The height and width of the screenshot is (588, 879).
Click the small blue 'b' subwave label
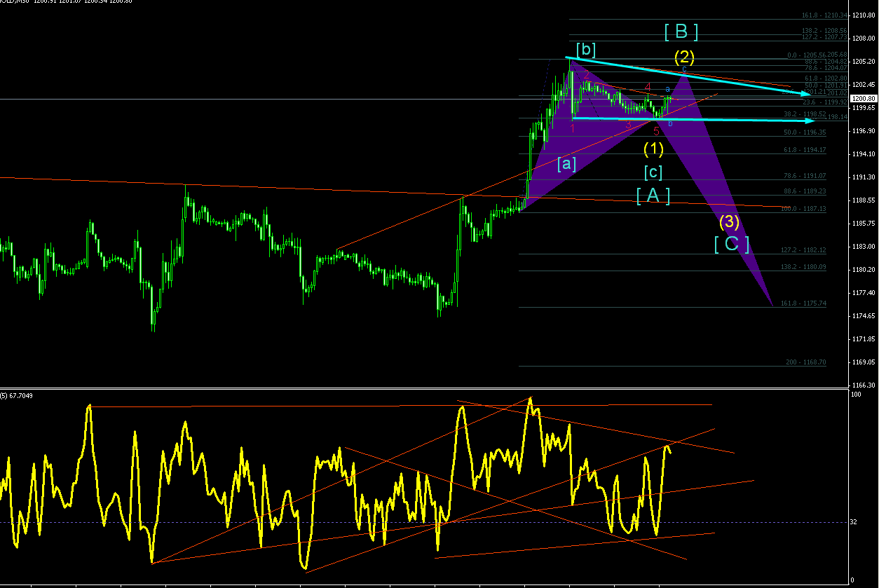670,123
